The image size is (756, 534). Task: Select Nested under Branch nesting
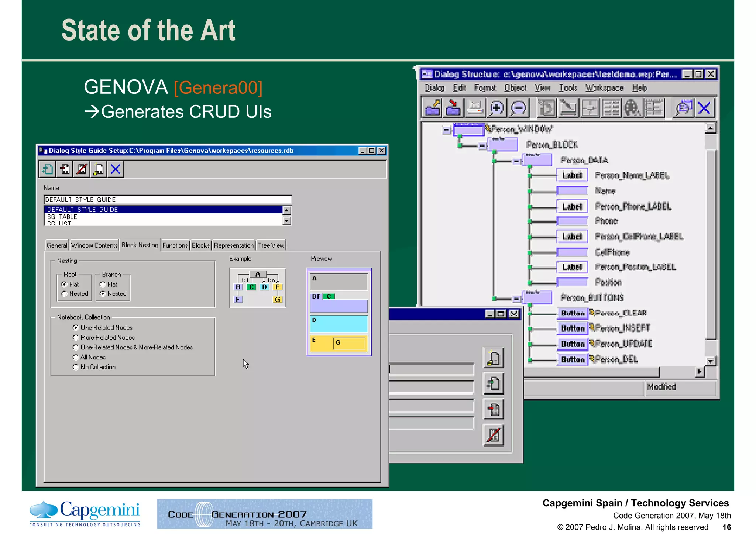coord(103,294)
